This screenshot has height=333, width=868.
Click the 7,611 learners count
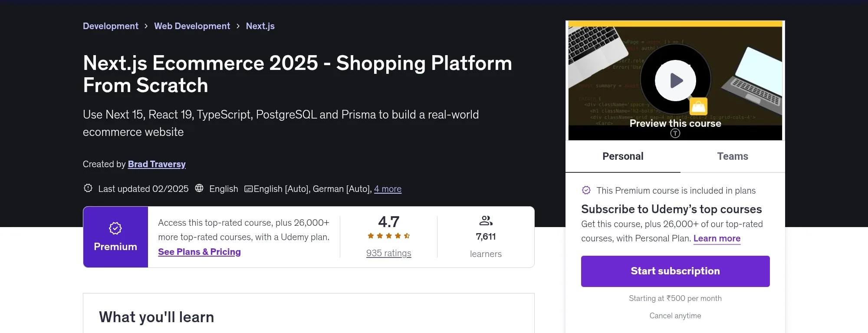pyautogui.click(x=486, y=237)
